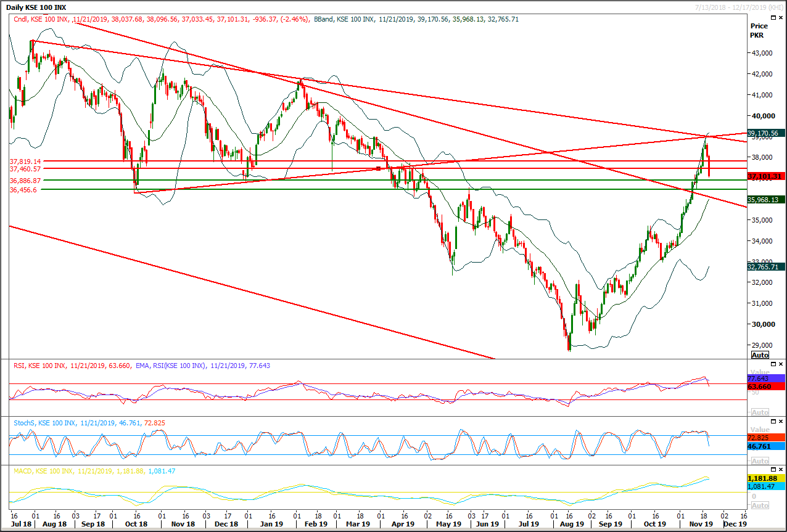Click the 63.660 RSI value tag
The width and height of the screenshot is (787, 532).
coord(766,387)
